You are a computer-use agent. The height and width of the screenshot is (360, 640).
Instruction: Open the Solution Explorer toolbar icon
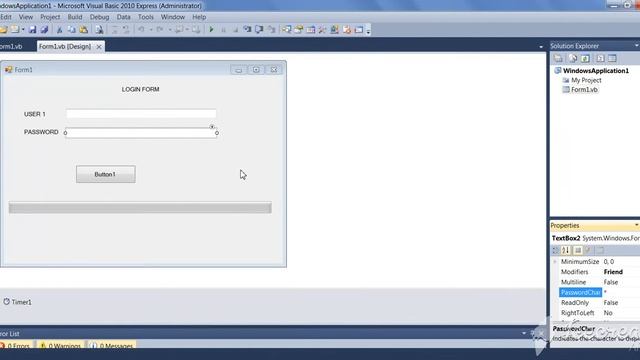(x=287, y=29)
